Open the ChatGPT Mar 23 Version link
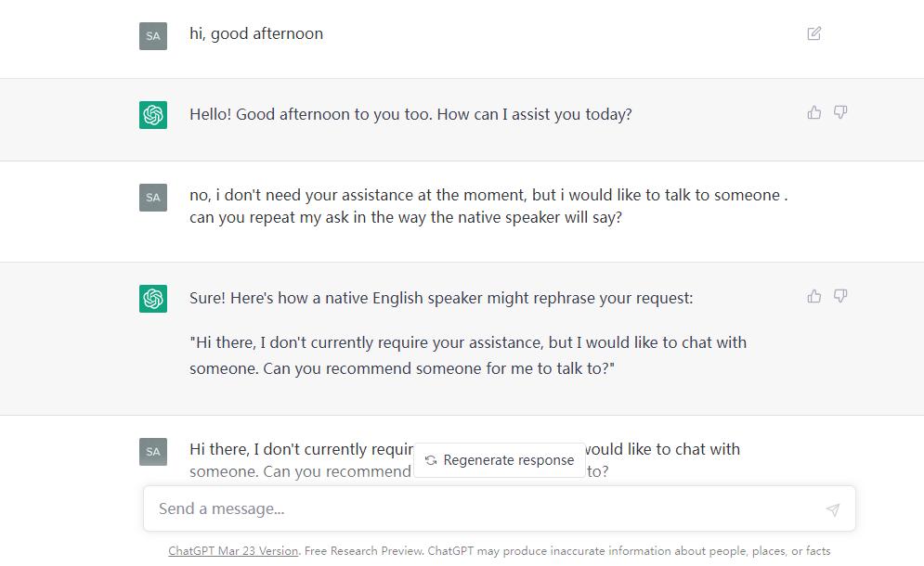This screenshot has width=924, height=566. click(x=233, y=551)
